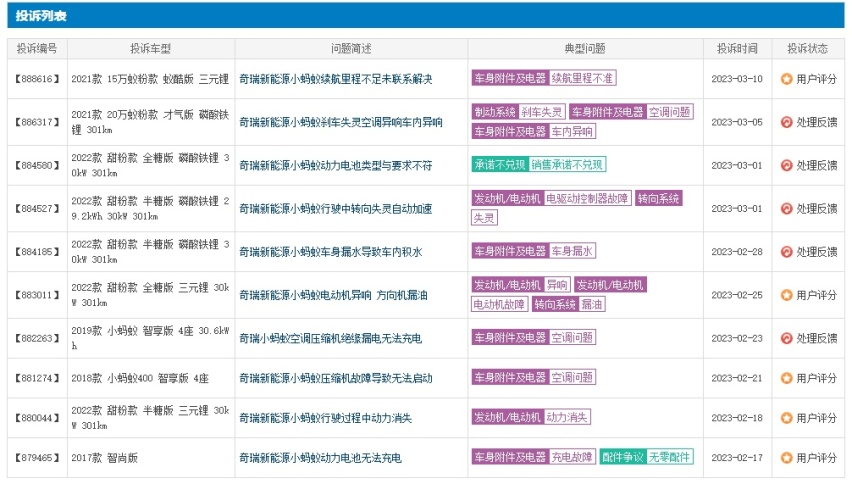852x484 pixels.
Task: Open complaint 奇瑞新能源小蚂蚁行驶中转向失灵自动加速
Action: [x=336, y=209]
